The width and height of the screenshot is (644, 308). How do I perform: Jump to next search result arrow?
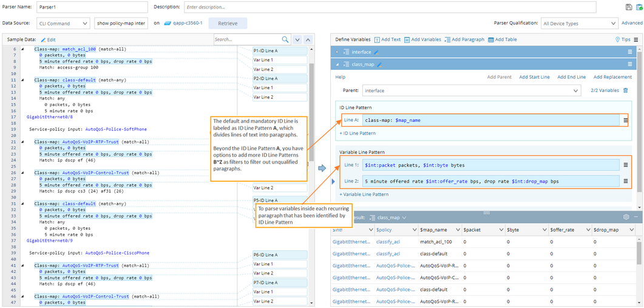(297, 39)
